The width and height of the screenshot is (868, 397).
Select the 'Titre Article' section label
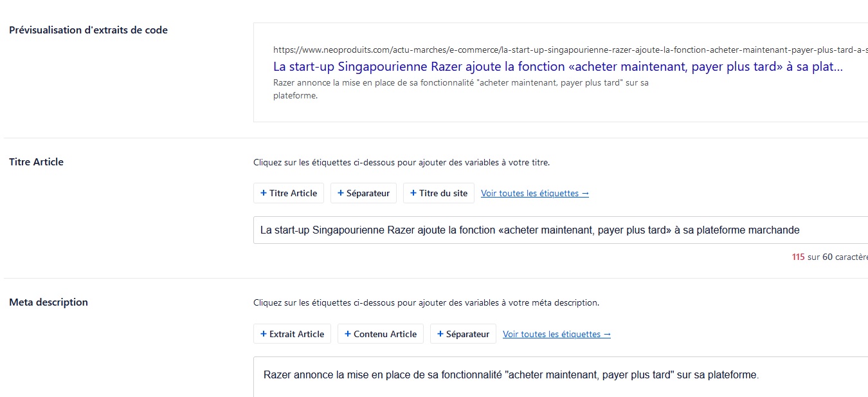pyautogui.click(x=36, y=162)
